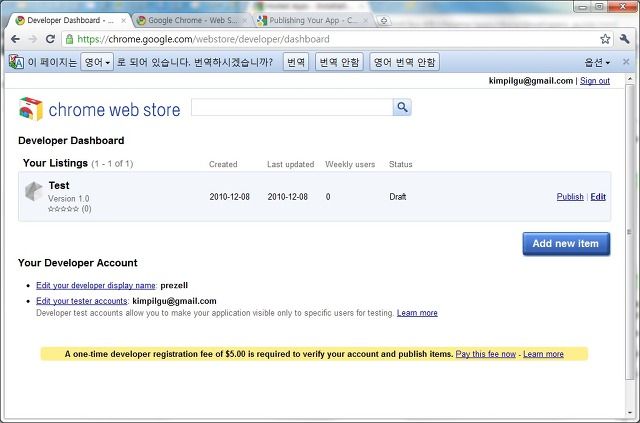The image size is (640, 423).
Task: Open the 옵션 options dropdown
Action: 597,62
